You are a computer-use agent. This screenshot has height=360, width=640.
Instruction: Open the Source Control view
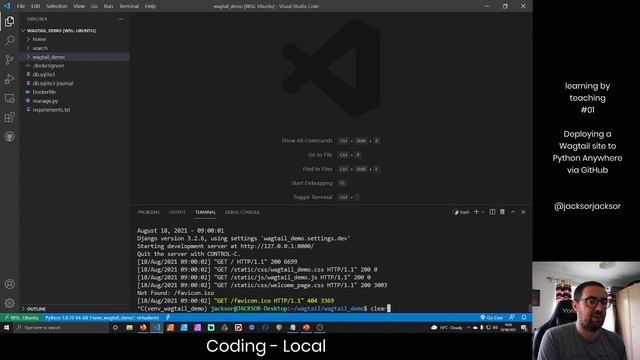tap(9, 60)
